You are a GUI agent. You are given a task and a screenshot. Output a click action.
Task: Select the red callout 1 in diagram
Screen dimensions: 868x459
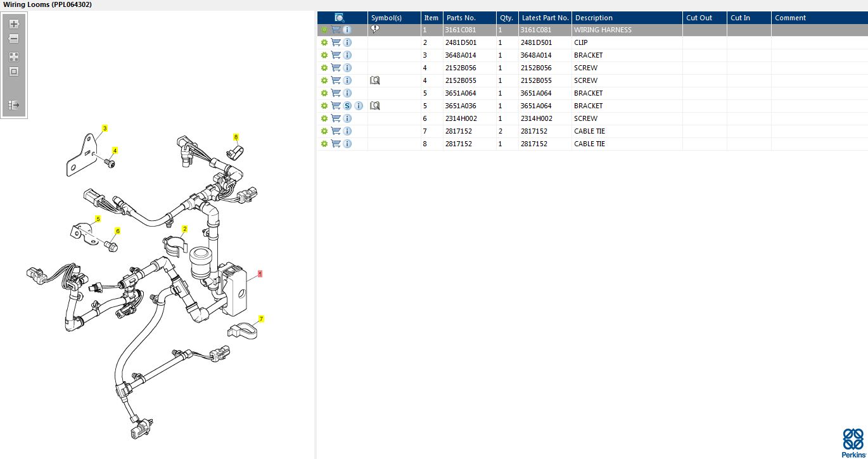tap(260, 274)
